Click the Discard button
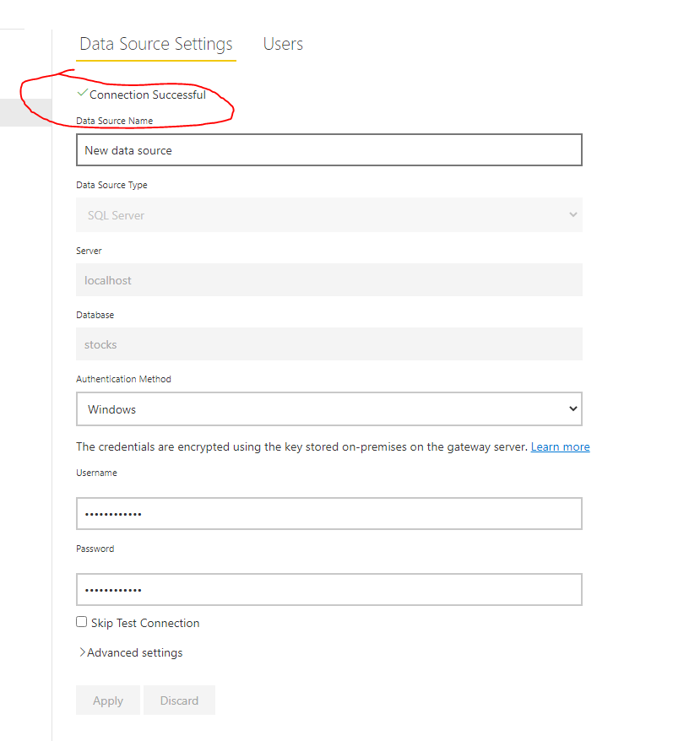The image size is (700, 741). coord(179,700)
